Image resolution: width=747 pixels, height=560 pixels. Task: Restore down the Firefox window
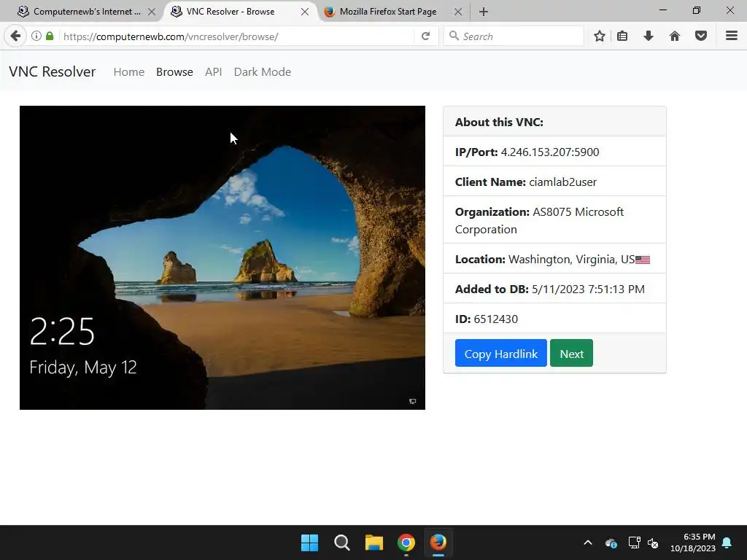(x=697, y=10)
